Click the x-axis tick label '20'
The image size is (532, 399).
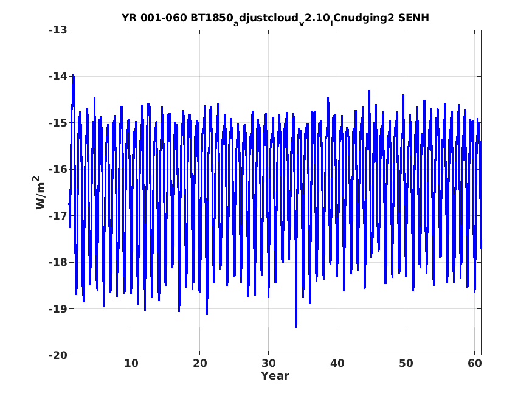200,363
